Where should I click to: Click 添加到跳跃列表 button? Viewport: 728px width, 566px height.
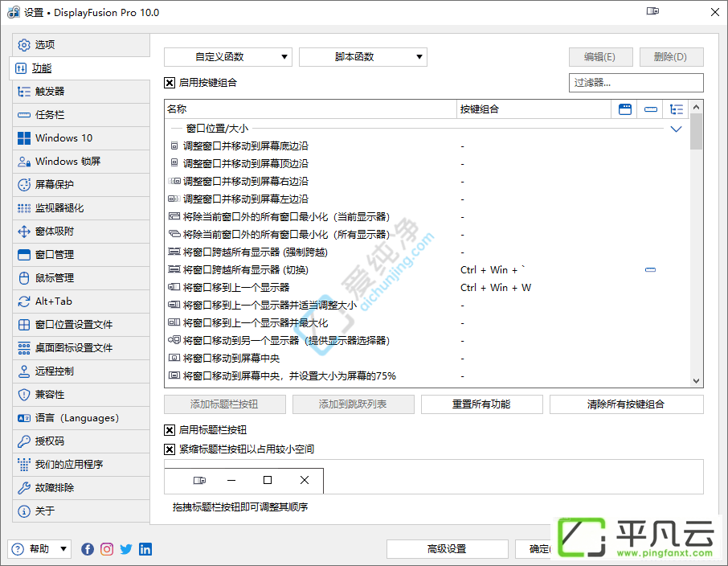(x=354, y=404)
